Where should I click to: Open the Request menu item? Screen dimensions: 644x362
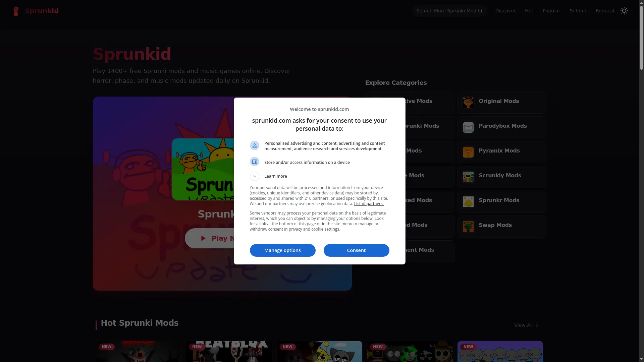click(x=605, y=11)
